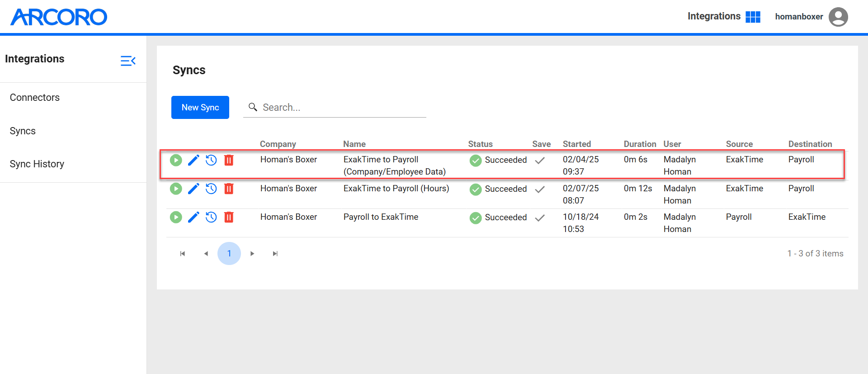Open Sync History in the sidebar

(x=37, y=164)
